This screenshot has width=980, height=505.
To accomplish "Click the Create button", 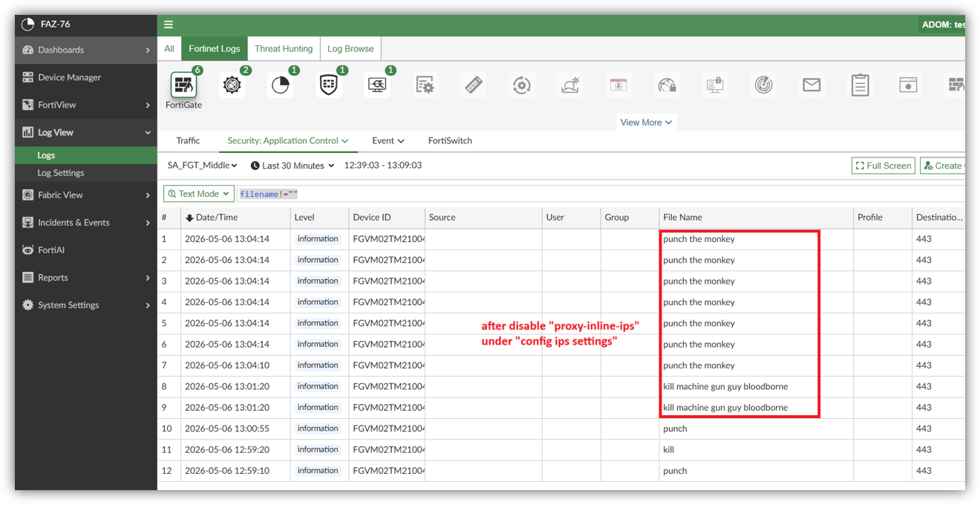I will tap(943, 166).
